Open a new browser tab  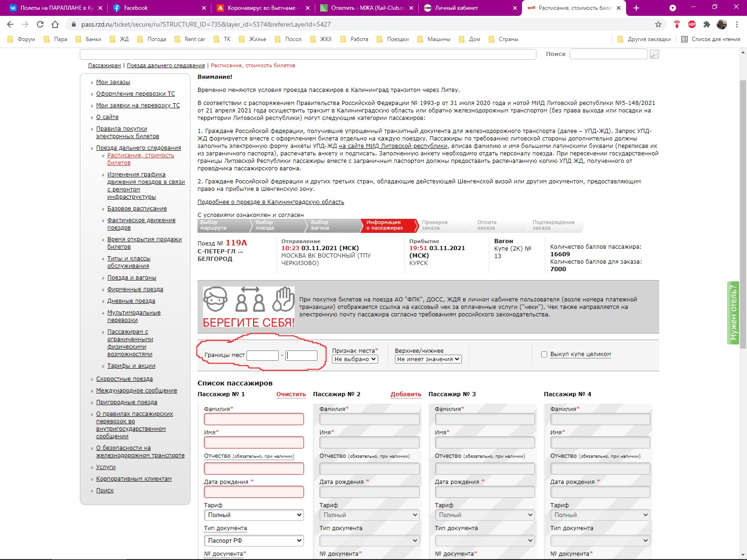[x=636, y=8]
